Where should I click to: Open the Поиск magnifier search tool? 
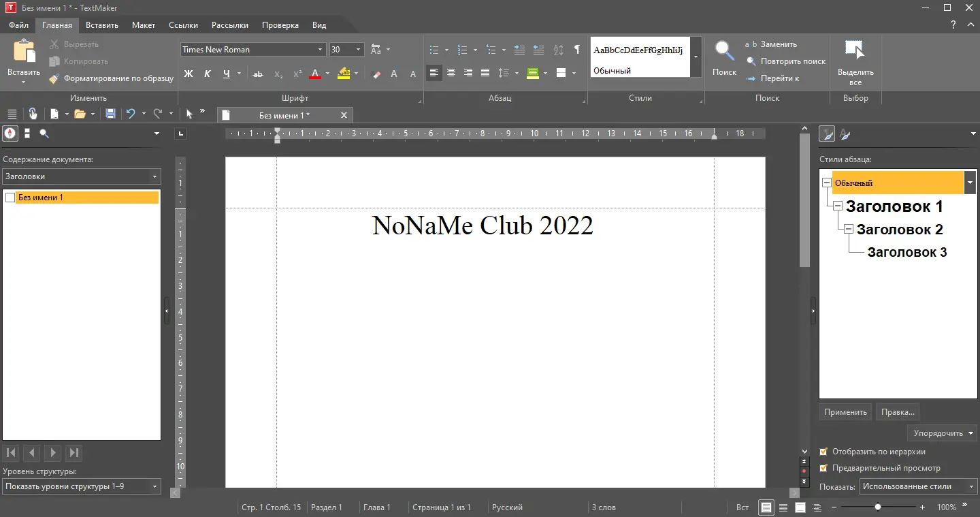[724, 58]
